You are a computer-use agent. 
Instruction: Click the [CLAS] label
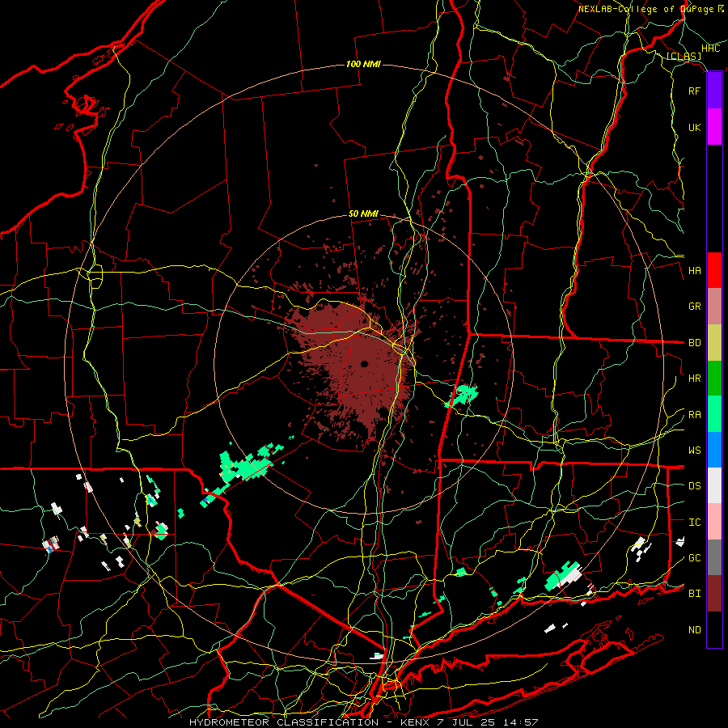pos(684,57)
